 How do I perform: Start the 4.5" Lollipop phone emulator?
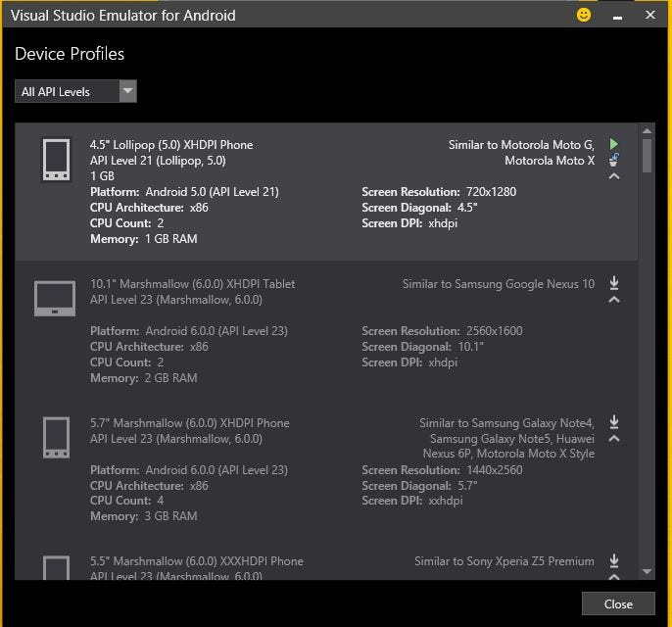614,144
